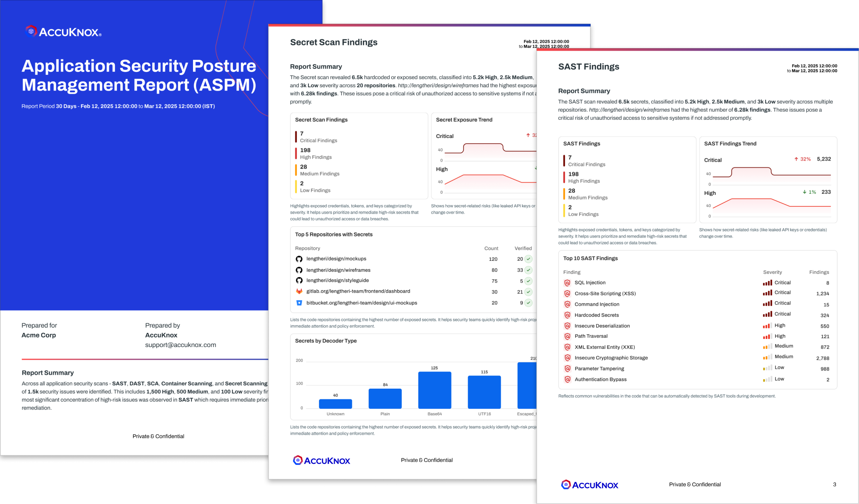Toggle the verified checkmark for lengtheri/design/wireframes
This screenshot has width=859, height=504.
pos(528,270)
